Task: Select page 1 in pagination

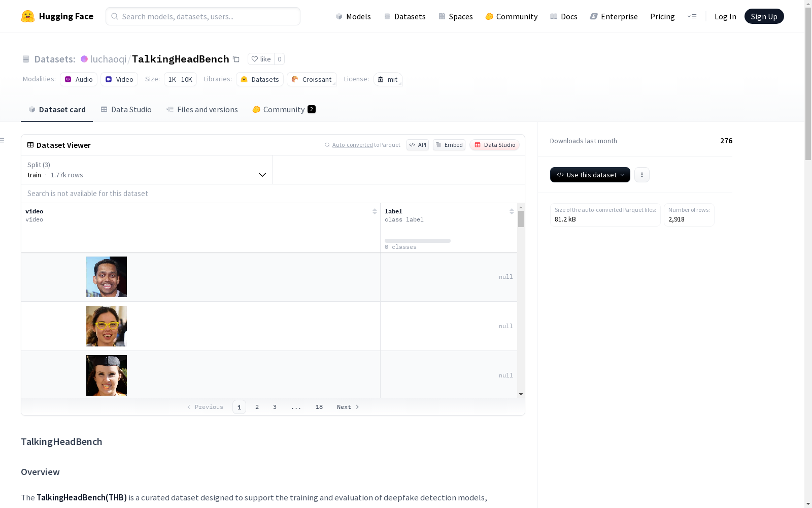Action: (239, 407)
